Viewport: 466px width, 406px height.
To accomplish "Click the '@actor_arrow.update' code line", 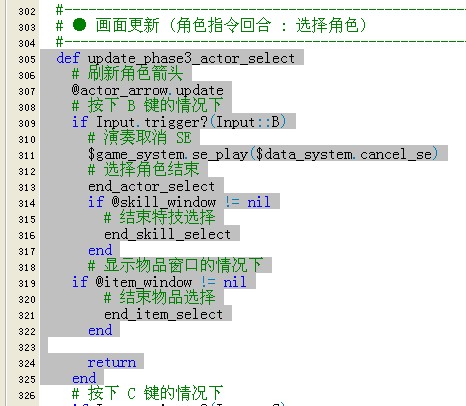I will tap(148, 90).
